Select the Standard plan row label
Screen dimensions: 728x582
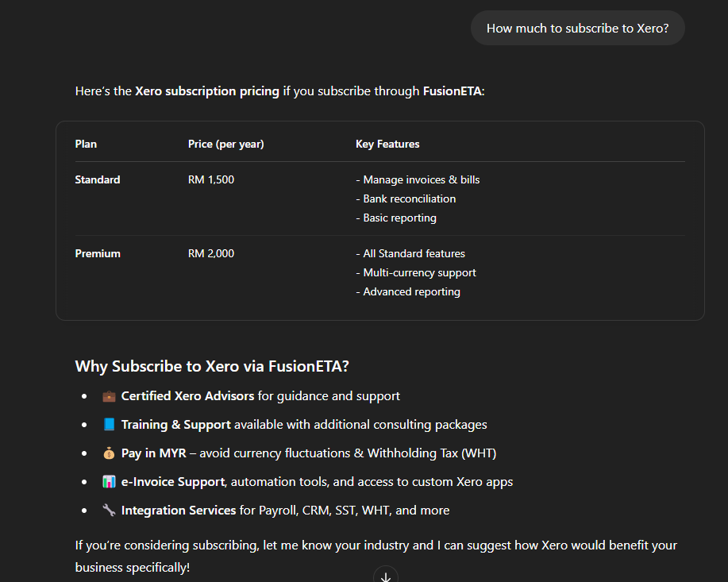point(98,180)
